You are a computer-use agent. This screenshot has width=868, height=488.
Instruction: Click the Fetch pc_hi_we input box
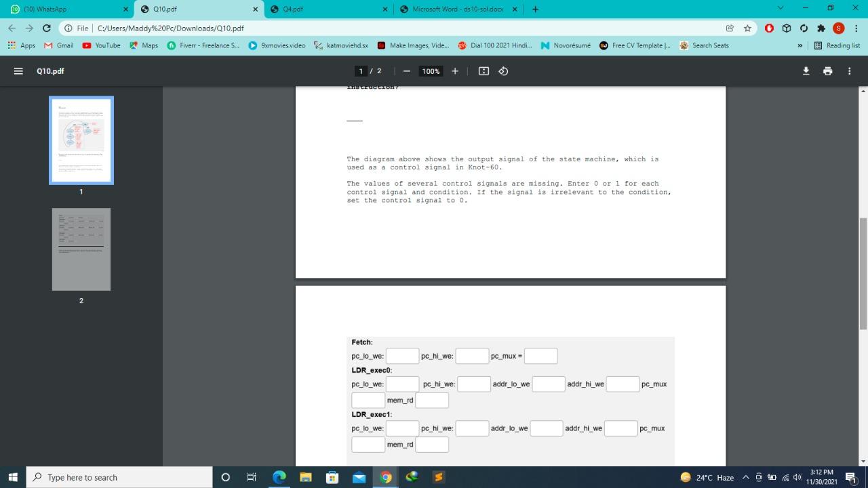pos(472,356)
